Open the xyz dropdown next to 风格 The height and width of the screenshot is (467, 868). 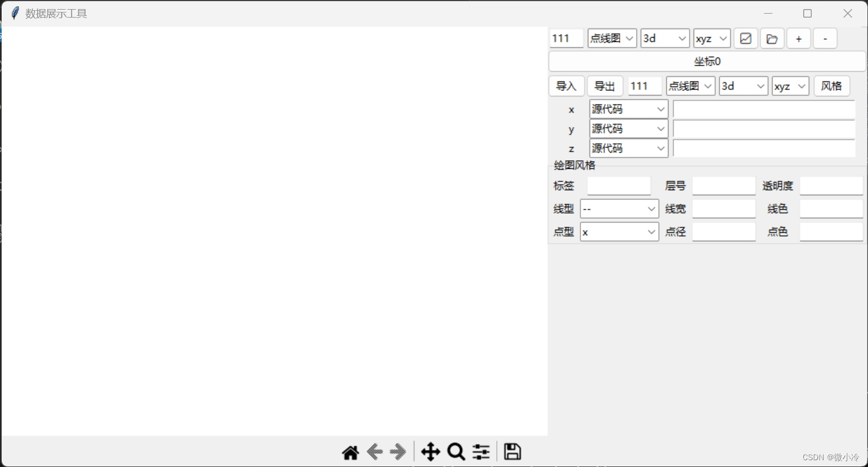coord(790,86)
